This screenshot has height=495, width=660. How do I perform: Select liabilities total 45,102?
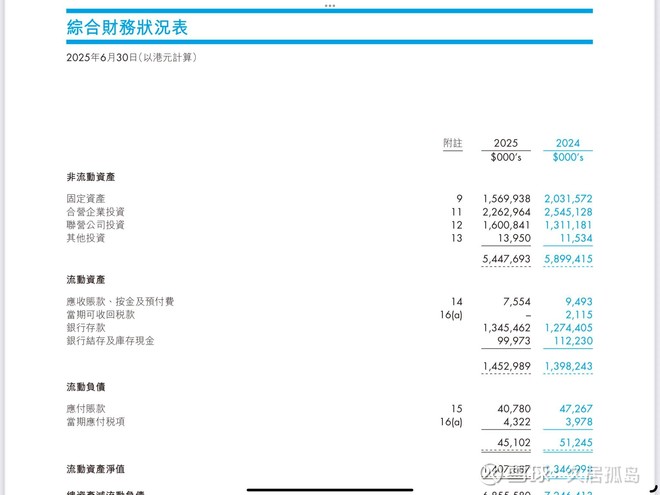514,442
